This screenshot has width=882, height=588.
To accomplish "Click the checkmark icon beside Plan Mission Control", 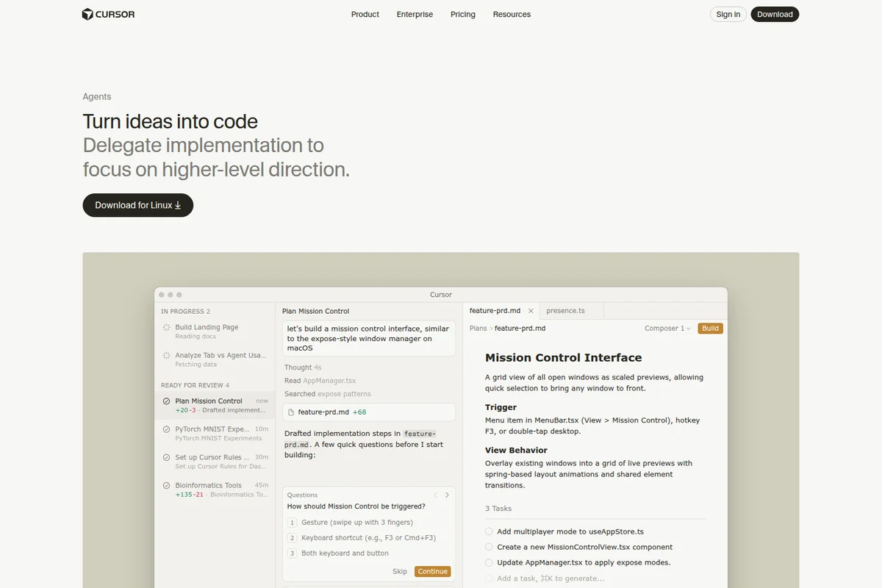I will click(x=165, y=401).
